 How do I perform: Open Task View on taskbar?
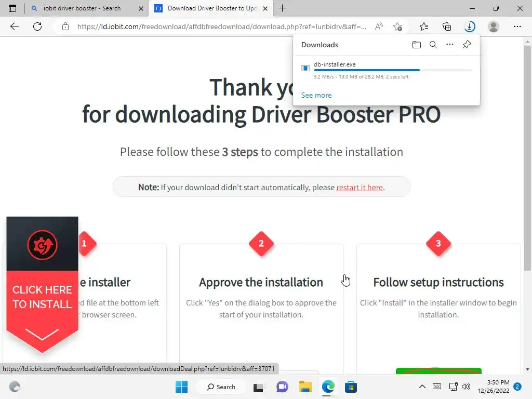click(258, 387)
